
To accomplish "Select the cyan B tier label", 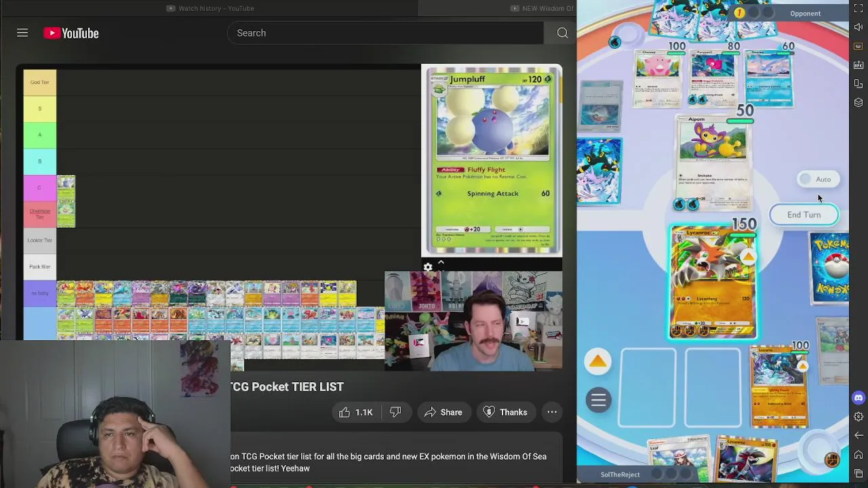I will coord(39,161).
